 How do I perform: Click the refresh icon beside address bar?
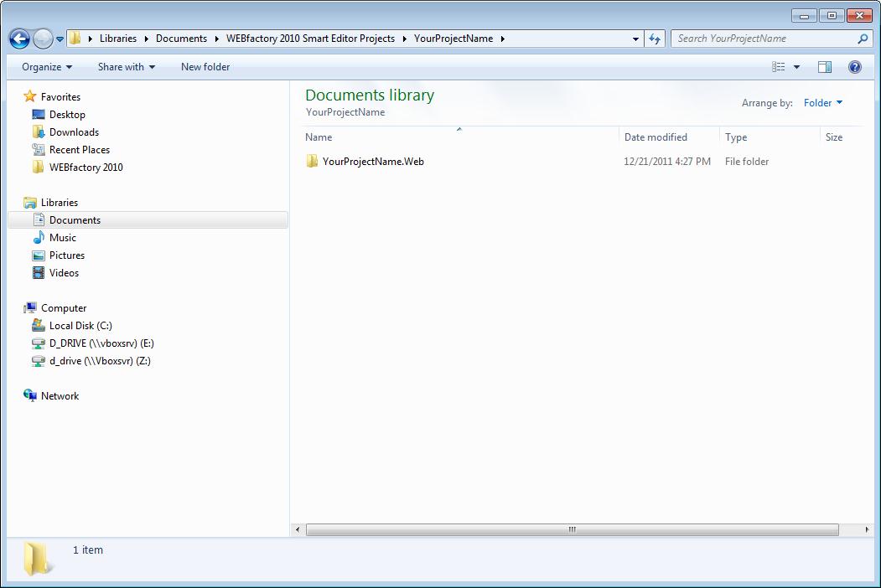[x=656, y=39]
